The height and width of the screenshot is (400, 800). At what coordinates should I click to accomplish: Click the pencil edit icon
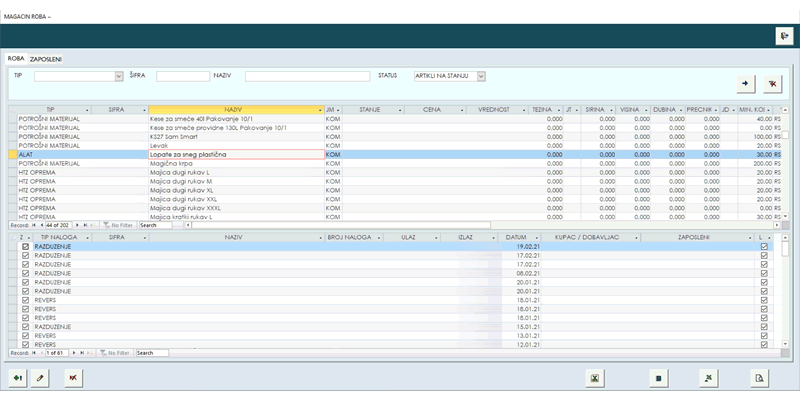[x=40, y=378]
